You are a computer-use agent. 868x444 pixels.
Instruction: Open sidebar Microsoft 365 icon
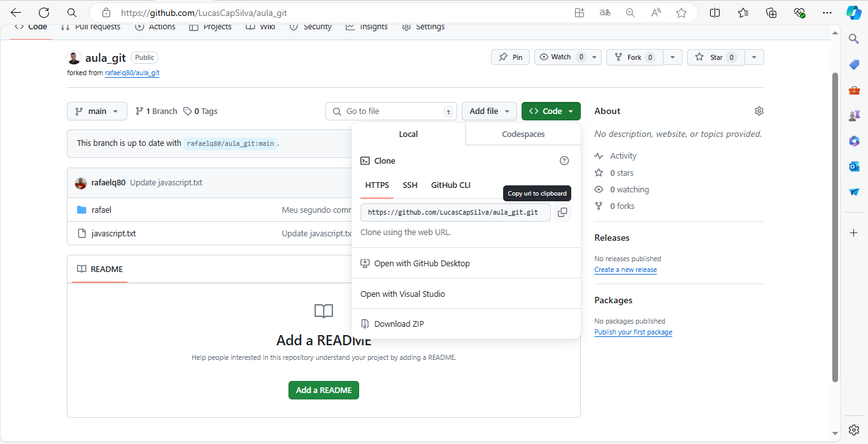coord(854,141)
